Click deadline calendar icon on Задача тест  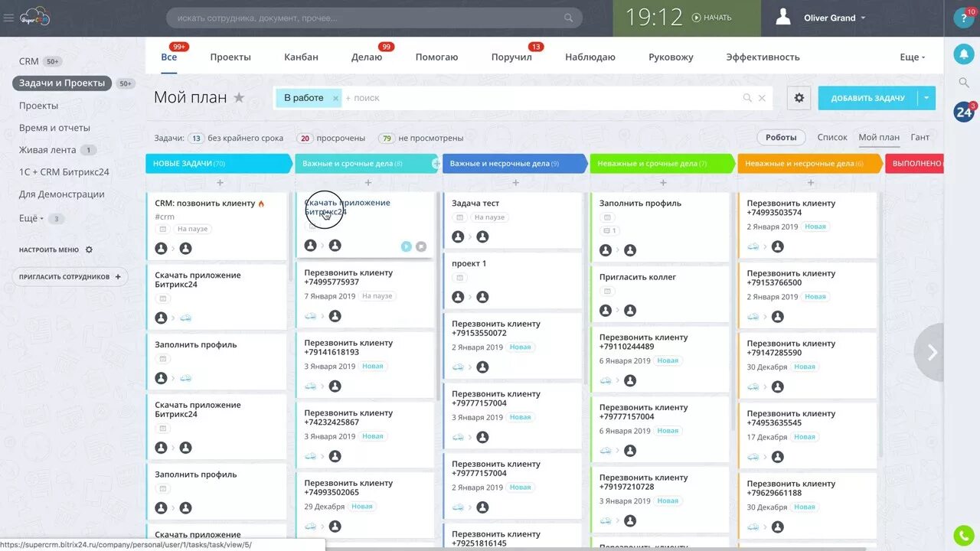tap(459, 217)
